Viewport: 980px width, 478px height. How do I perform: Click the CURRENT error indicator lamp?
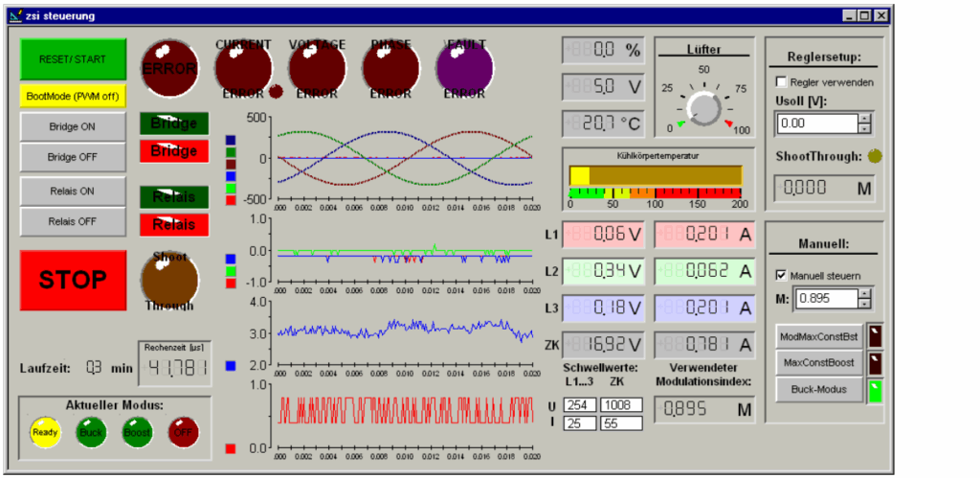243,67
